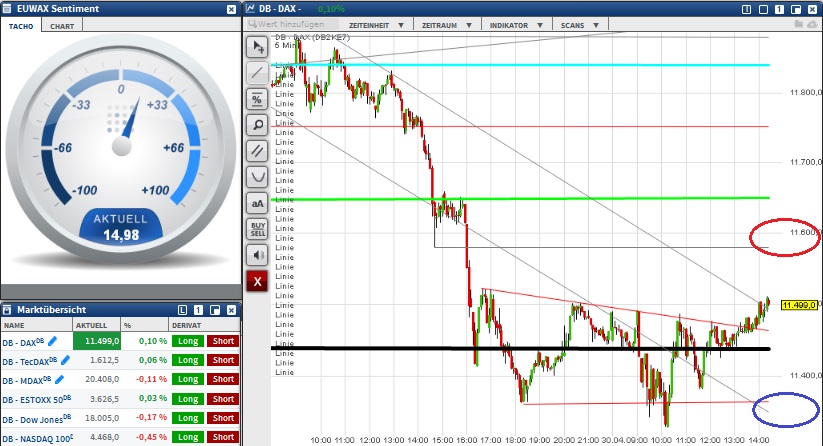Sort table by % column header
Viewport: 823px width, 446px height.
point(144,325)
